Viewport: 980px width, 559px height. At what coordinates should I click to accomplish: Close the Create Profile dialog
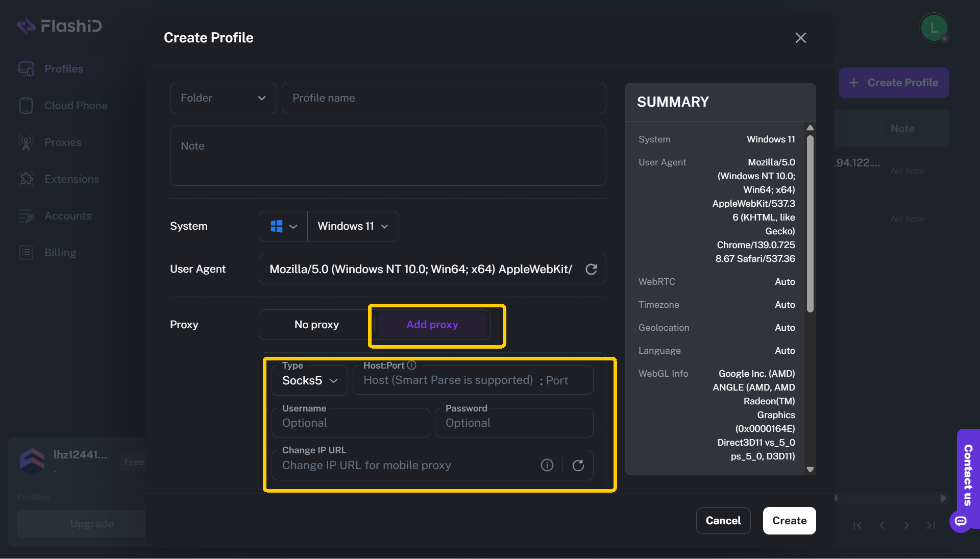click(x=800, y=38)
